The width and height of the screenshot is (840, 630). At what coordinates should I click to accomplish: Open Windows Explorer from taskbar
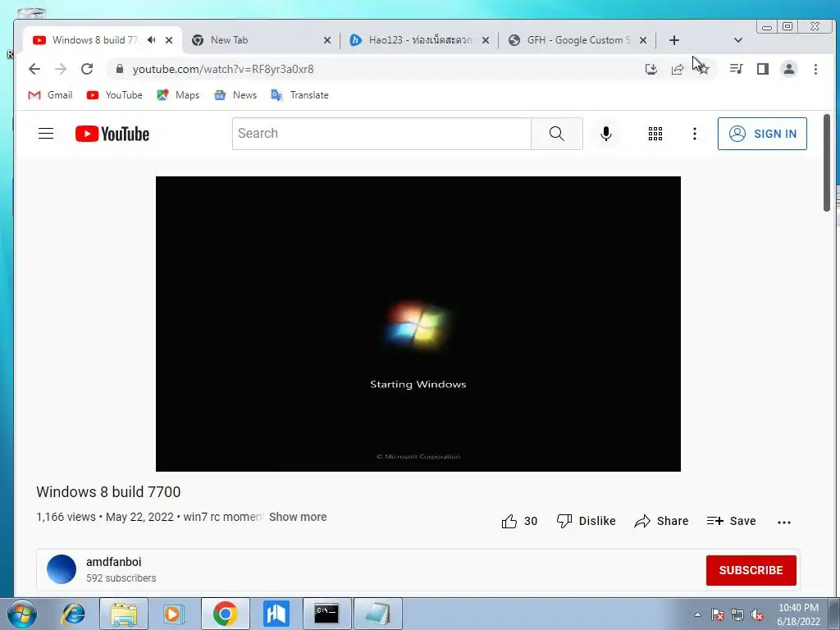pyautogui.click(x=124, y=614)
